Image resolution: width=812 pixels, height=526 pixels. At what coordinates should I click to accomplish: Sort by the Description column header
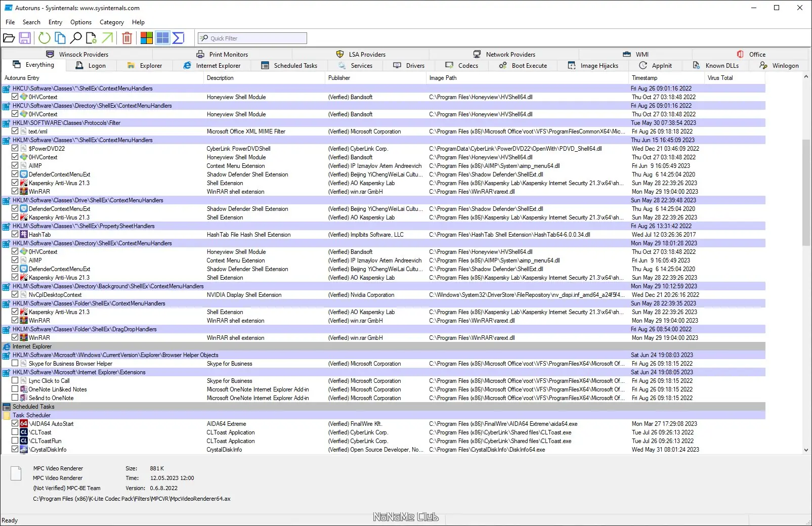coord(265,78)
